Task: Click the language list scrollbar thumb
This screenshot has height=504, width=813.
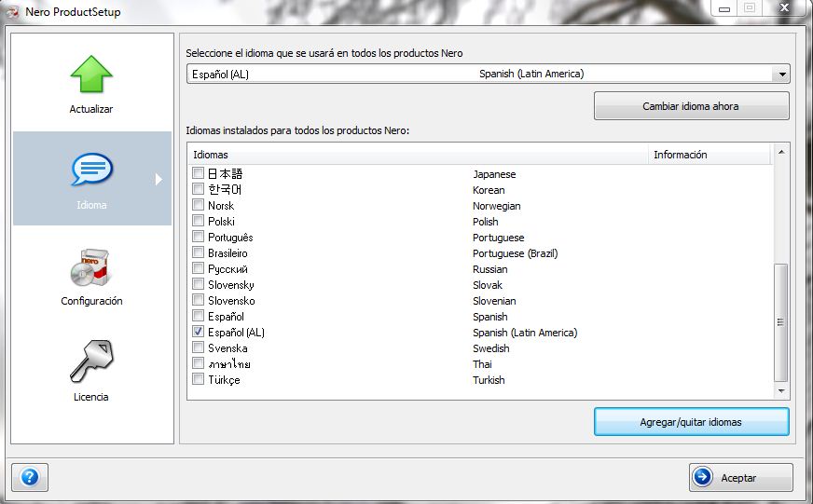Action: [x=780, y=322]
